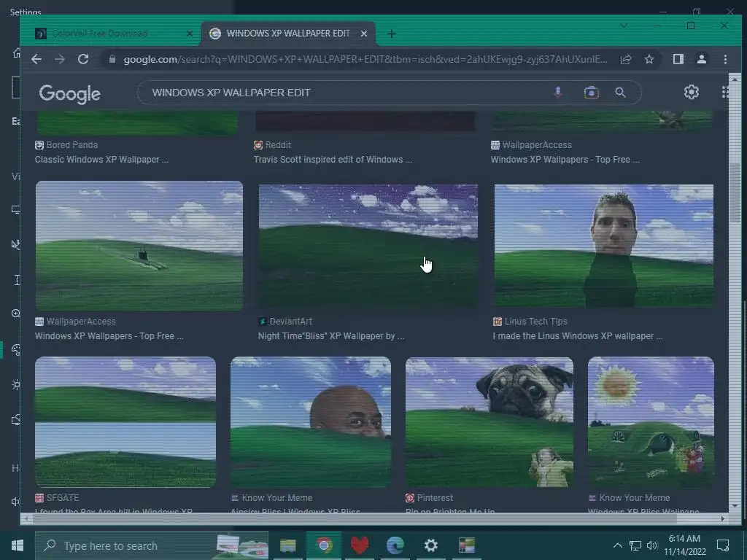Open Settings from the taskbar gear icon
This screenshot has height=560, width=747.
pyautogui.click(x=430, y=545)
